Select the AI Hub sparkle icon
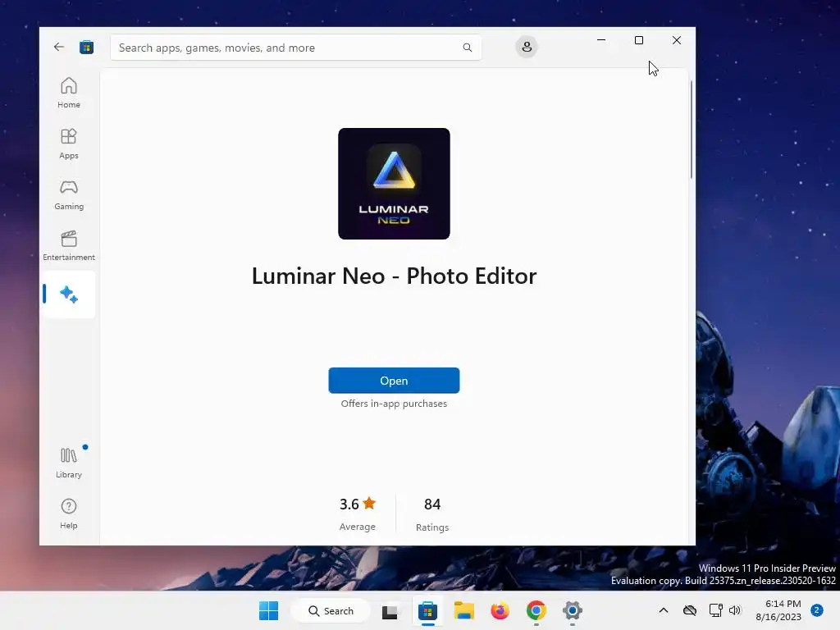Screen dimensions: 840x630 click(69, 294)
